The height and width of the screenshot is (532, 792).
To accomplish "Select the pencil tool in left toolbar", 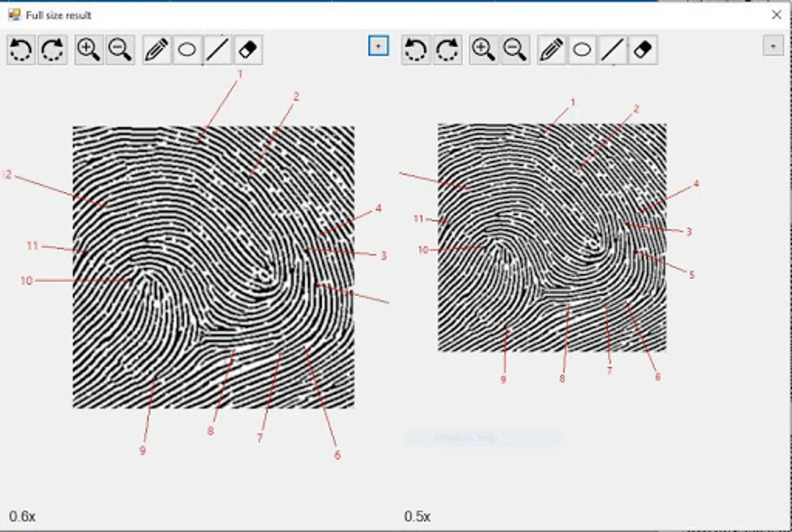I will click(157, 50).
